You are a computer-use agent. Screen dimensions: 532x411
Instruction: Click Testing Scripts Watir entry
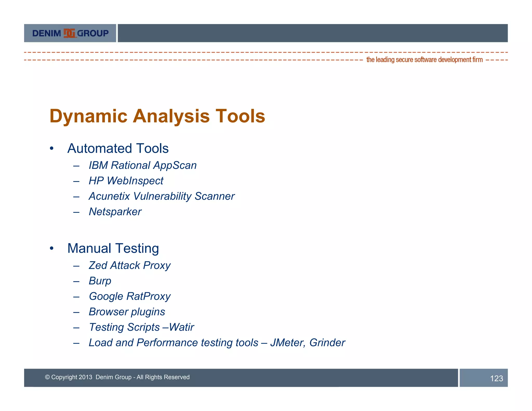point(141,327)
